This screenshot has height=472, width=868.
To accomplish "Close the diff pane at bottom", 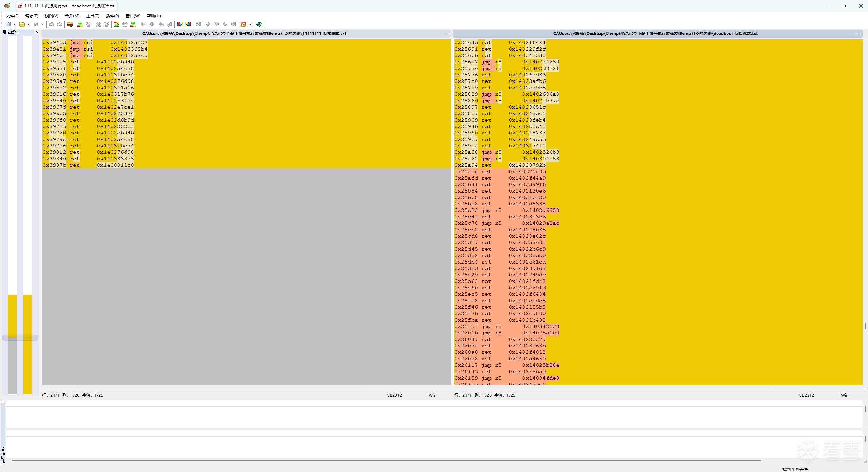I will pyautogui.click(x=3, y=402).
